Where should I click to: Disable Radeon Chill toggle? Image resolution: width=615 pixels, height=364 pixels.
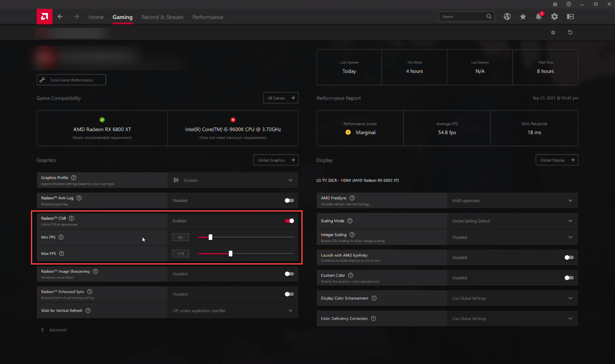(290, 221)
